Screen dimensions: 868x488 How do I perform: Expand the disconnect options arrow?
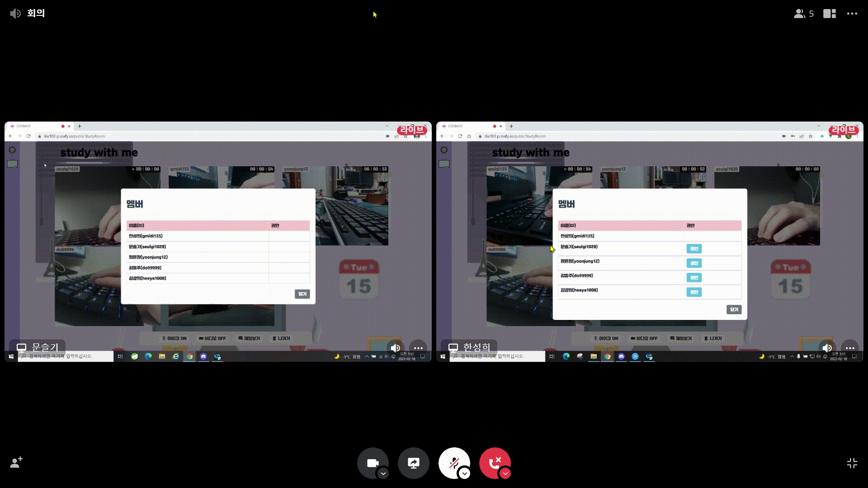505,474
